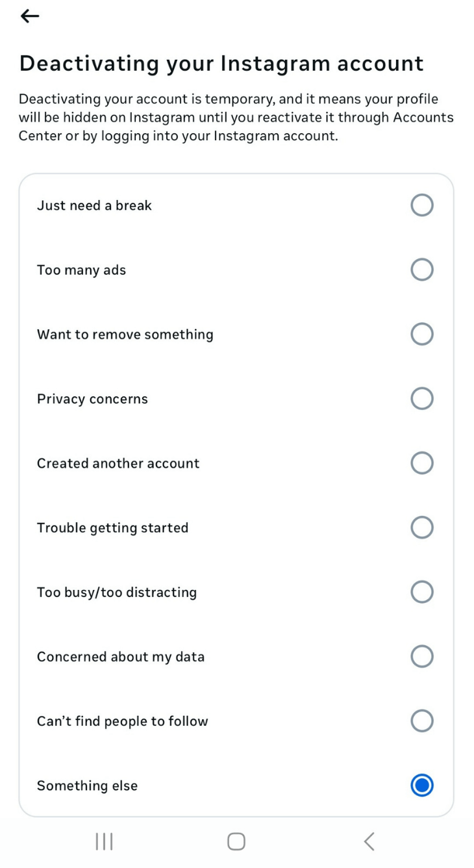Tap the 'Something else' option text
Screen dimensions: 474x868
tap(87, 785)
